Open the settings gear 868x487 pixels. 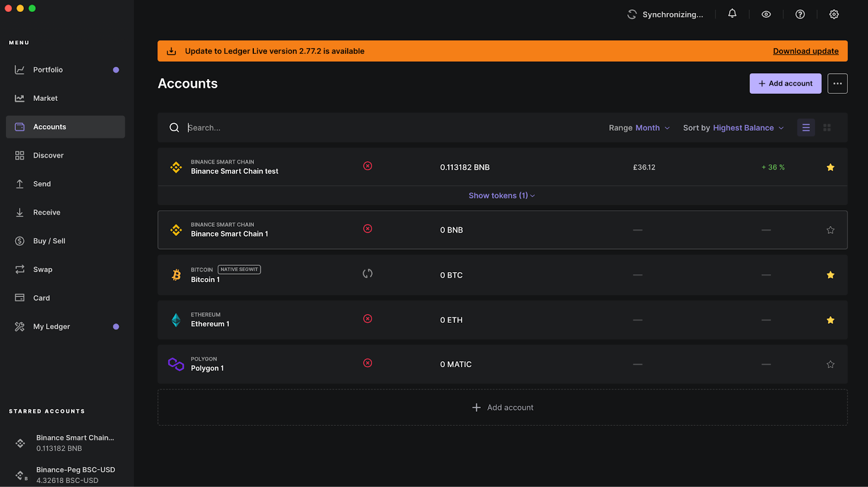pos(834,15)
